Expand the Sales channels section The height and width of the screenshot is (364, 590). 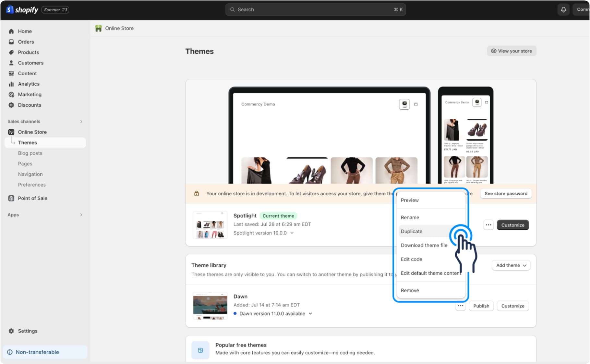[81, 121]
